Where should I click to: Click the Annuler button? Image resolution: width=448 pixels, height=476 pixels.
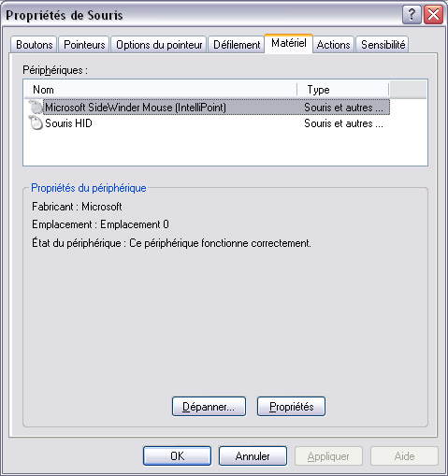click(x=253, y=456)
